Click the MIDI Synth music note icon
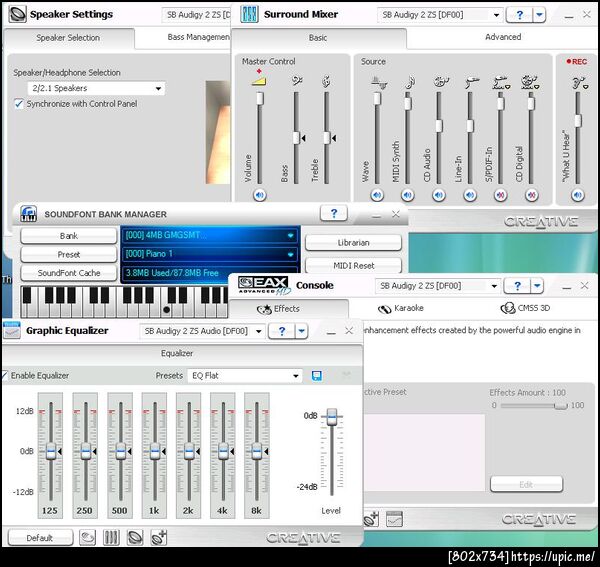Image resolution: width=600 pixels, height=567 pixels. (409, 82)
